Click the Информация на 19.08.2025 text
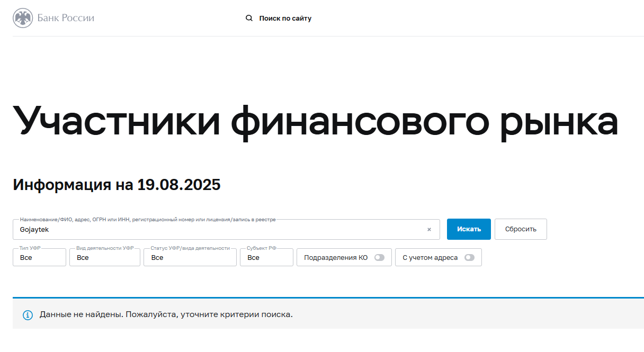This screenshot has height=352, width=644. click(x=117, y=185)
